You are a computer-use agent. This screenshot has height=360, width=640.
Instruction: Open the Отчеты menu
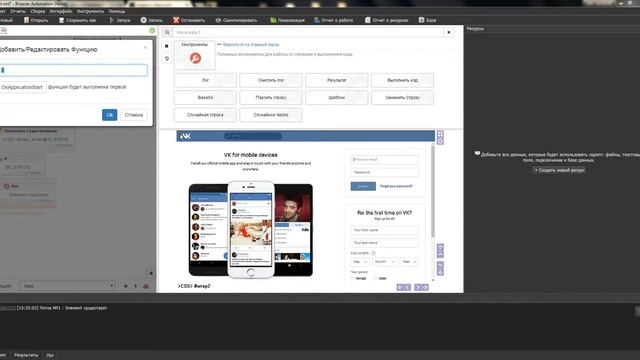point(18,11)
